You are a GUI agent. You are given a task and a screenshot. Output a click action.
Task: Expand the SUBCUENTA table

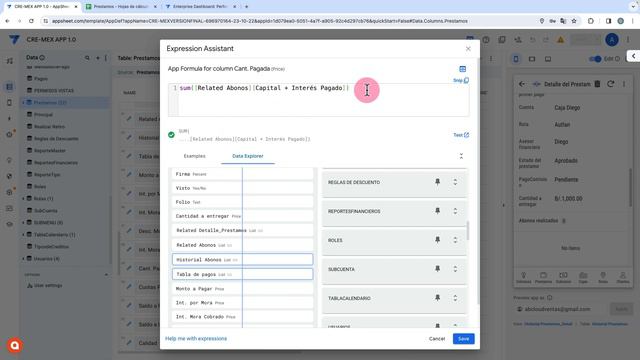tap(455, 269)
